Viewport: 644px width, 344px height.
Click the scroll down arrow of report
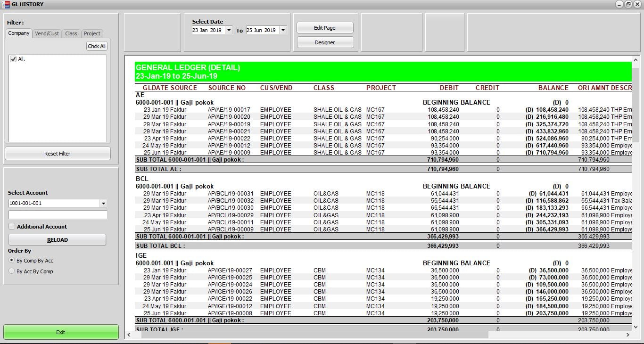(636, 327)
